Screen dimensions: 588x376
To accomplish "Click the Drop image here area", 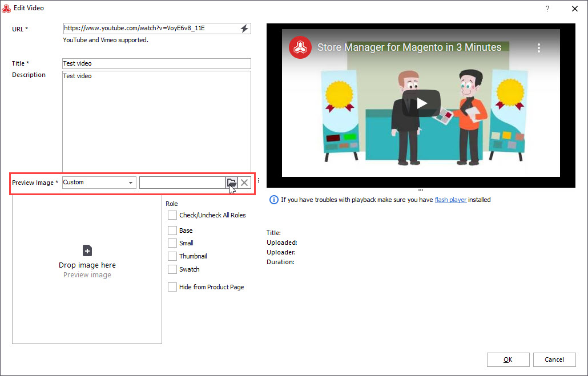I will (87, 269).
